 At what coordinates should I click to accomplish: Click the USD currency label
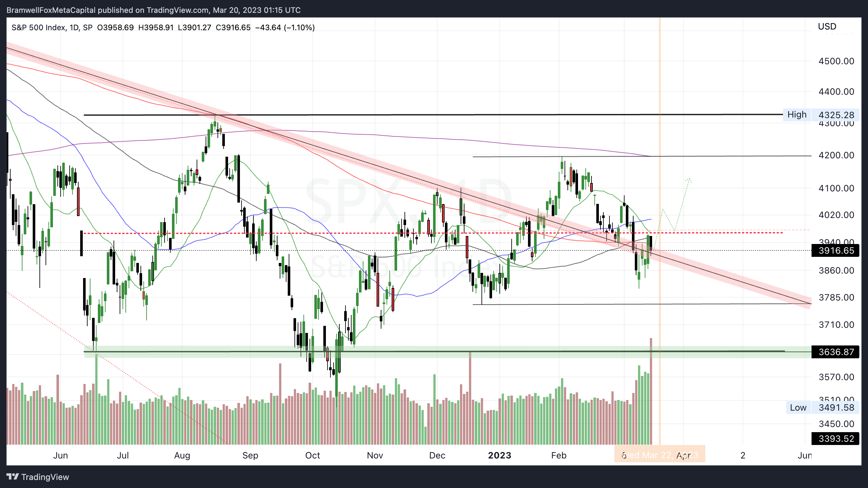(x=827, y=26)
